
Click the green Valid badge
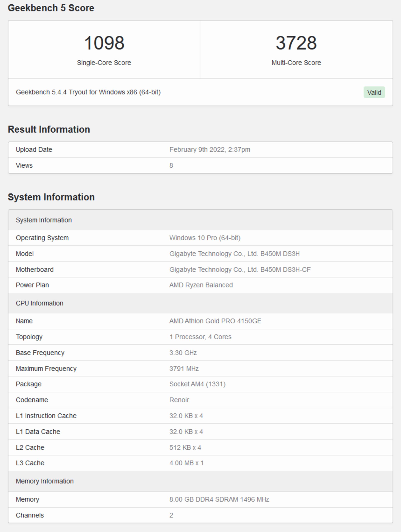(x=374, y=92)
